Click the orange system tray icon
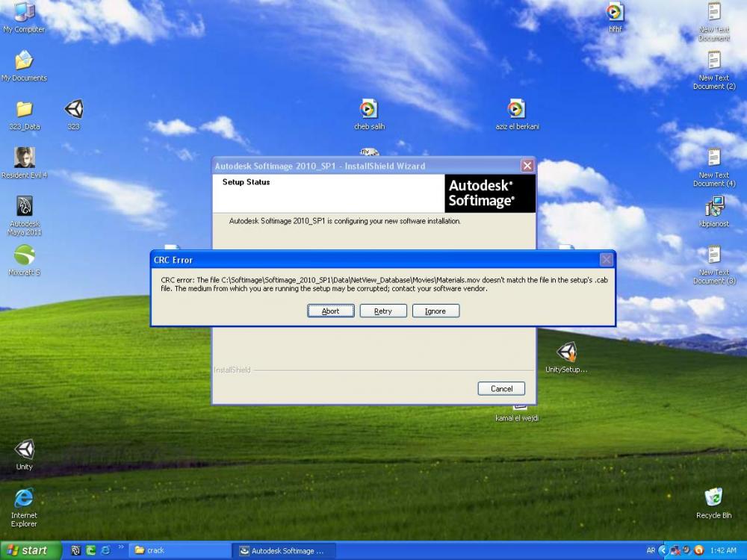Viewport: 747px width, 560px height. click(x=699, y=550)
